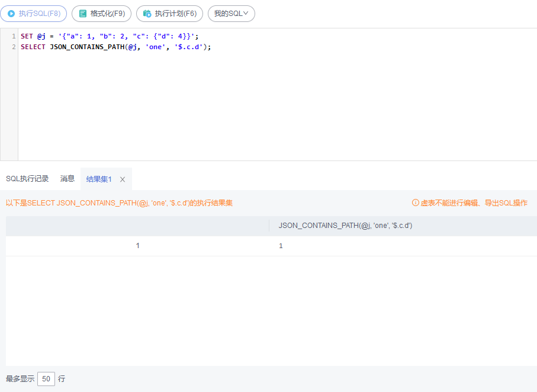Click the play icon in 执行SQL button
The image size is (537, 392).
click(11, 14)
